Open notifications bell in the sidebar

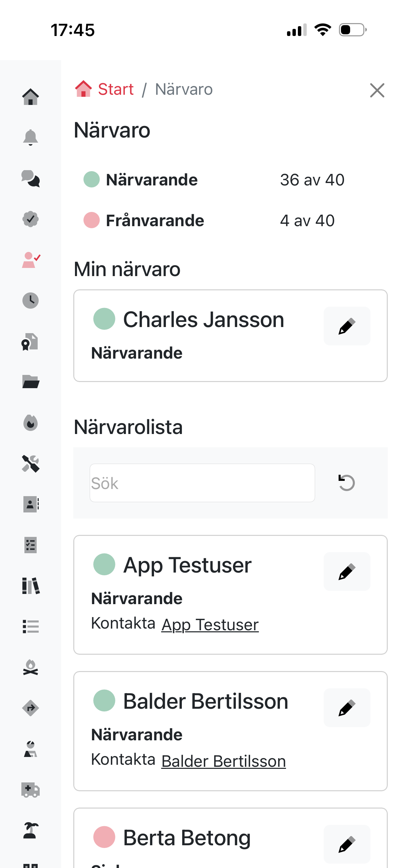tap(31, 138)
